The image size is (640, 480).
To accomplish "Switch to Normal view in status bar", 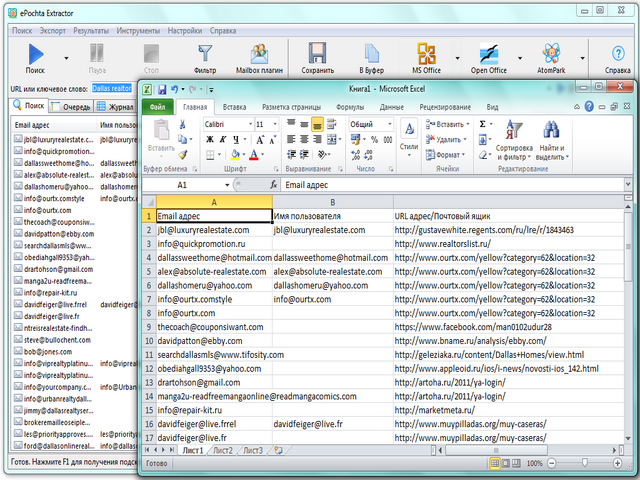I will (x=495, y=463).
